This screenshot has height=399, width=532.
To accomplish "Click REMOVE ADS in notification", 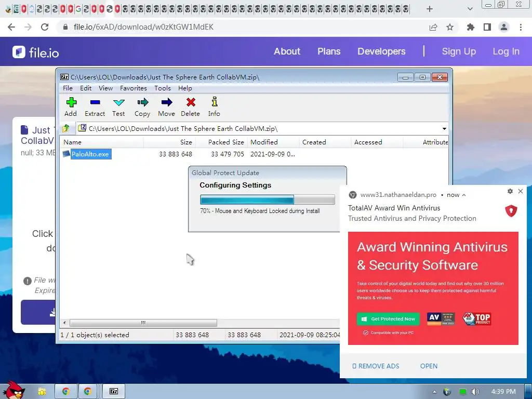I will pos(376,366).
